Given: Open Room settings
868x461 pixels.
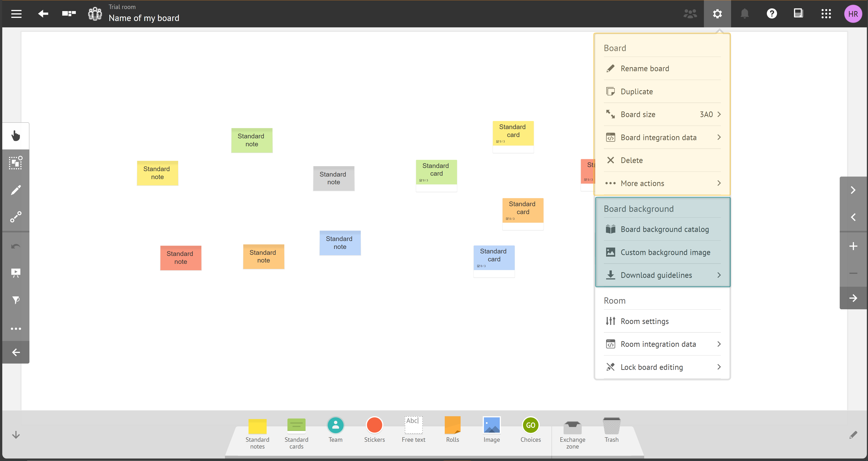Looking at the screenshot, I should coord(662,321).
